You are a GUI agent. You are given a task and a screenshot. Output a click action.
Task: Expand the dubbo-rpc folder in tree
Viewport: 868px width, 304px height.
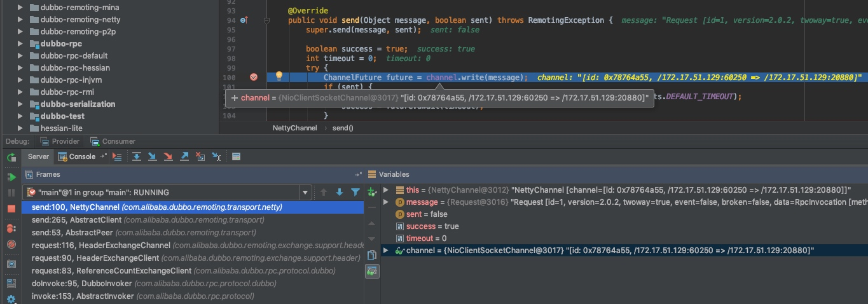coord(20,44)
